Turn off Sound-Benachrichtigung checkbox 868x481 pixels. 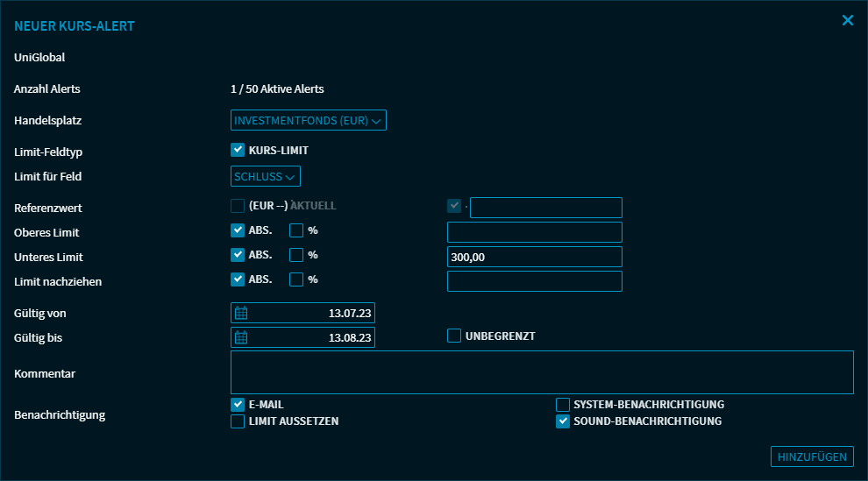(x=563, y=421)
